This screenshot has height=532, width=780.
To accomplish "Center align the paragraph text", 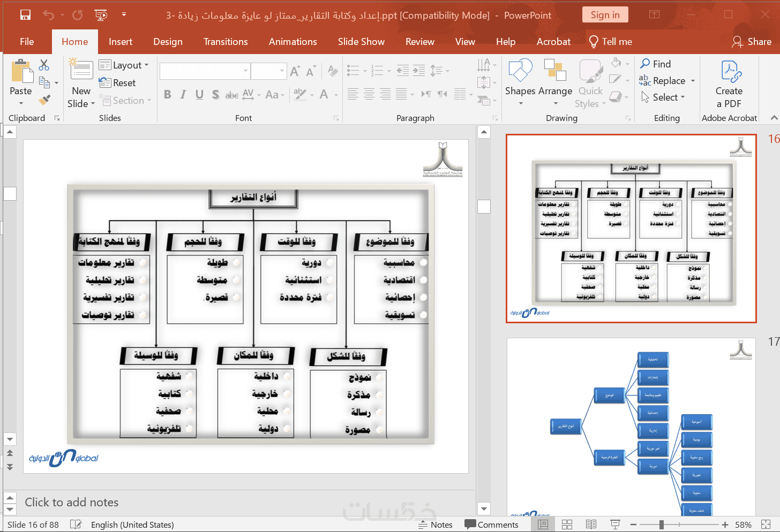I will click(x=369, y=94).
